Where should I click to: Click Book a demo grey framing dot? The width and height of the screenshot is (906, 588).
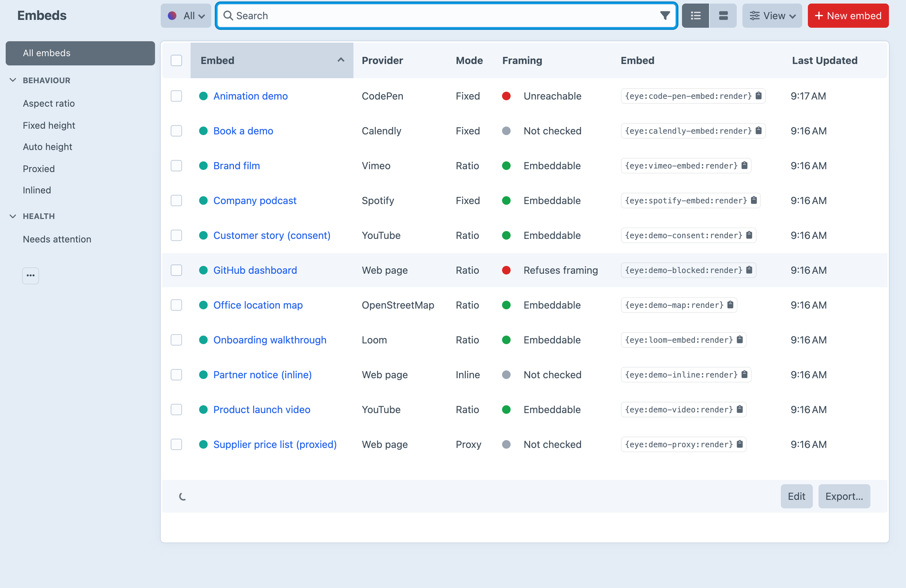(506, 131)
